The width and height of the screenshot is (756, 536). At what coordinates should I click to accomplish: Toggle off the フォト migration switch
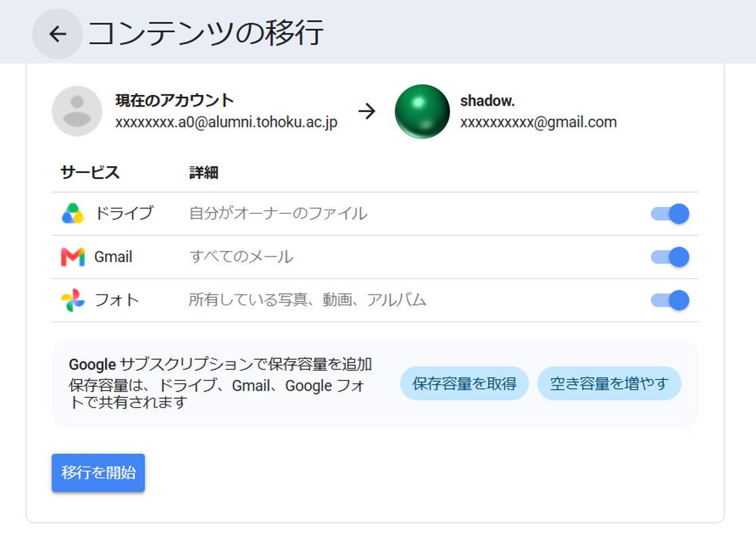point(670,300)
